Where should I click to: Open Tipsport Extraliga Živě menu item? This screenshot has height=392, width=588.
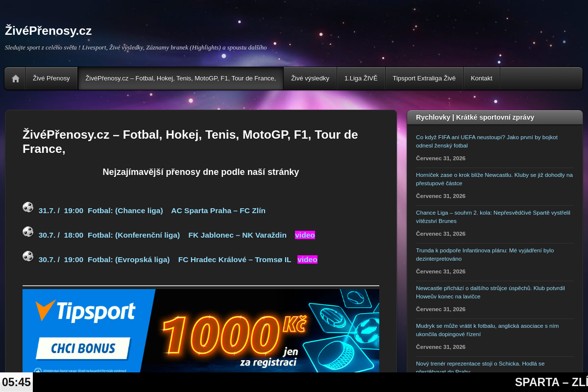click(424, 78)
